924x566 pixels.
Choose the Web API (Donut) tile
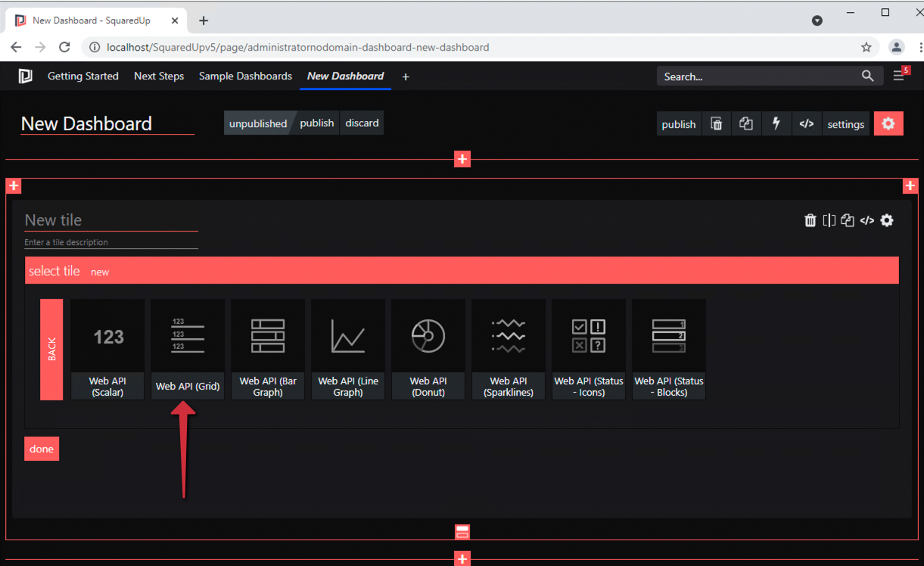pos(428,349)
